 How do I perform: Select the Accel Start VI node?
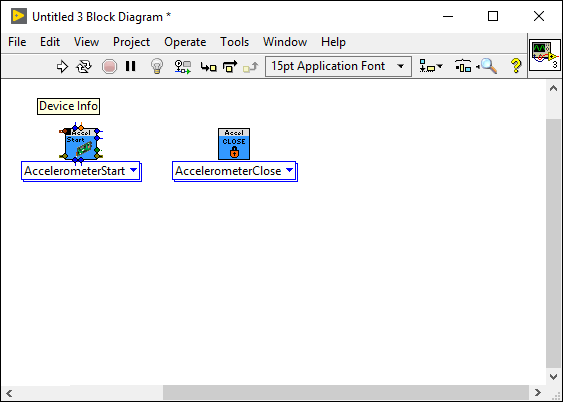(81, 144)
